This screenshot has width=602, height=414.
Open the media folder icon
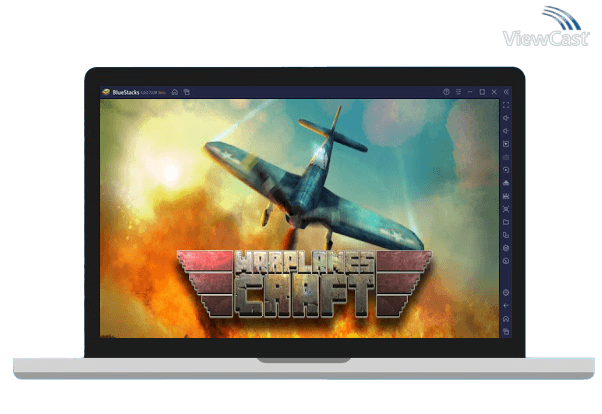[506, 222]
